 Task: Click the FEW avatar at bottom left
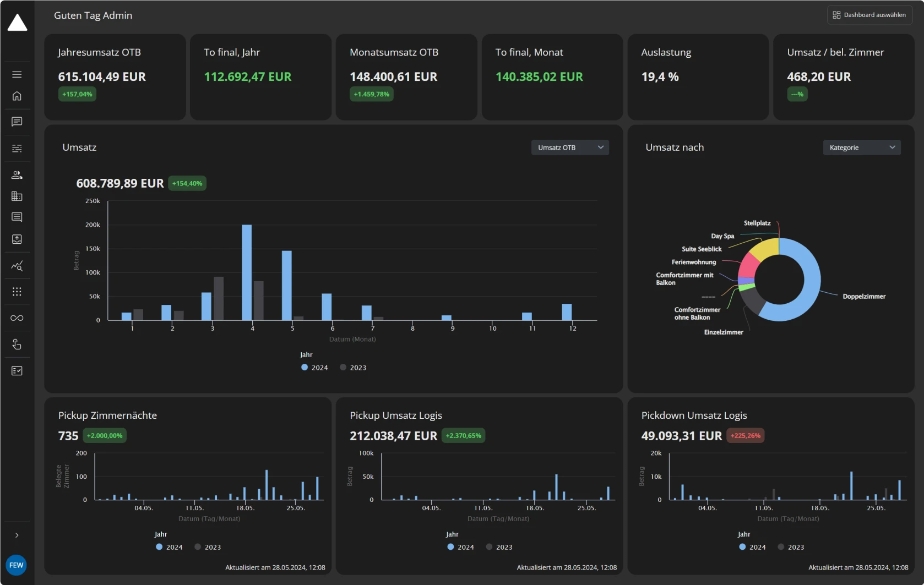pos(16,565)
